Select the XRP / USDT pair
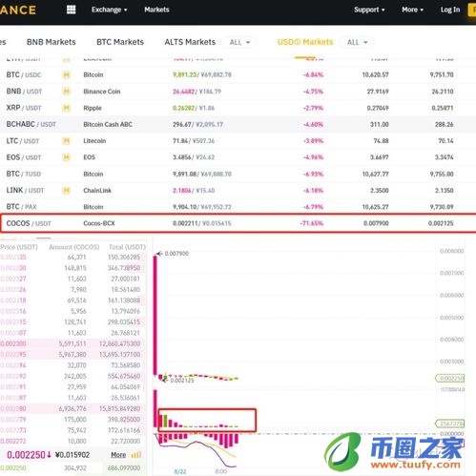The width and height of the screenshot is (476, 476). (x=24, y=108)
